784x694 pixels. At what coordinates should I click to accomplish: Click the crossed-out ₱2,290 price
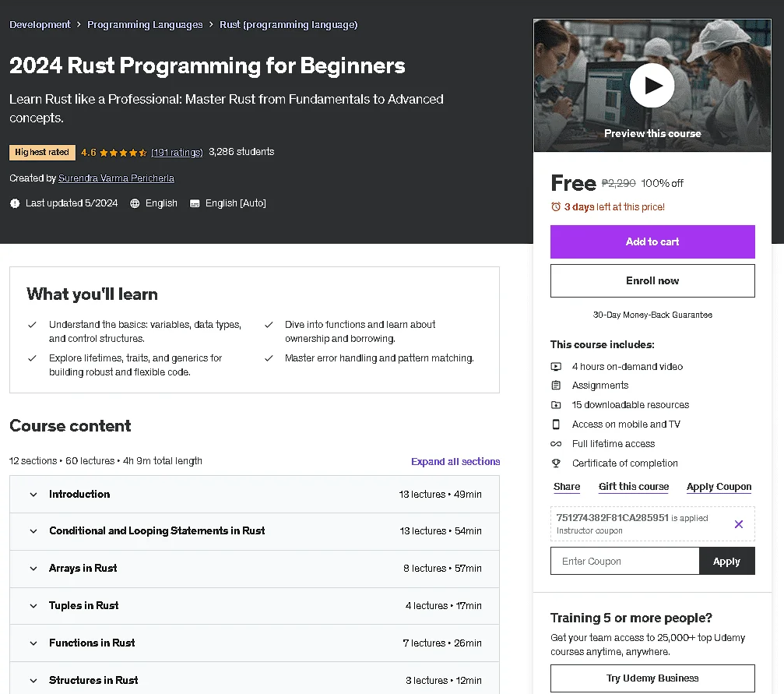pyautogui.click(x=618, y=183)
